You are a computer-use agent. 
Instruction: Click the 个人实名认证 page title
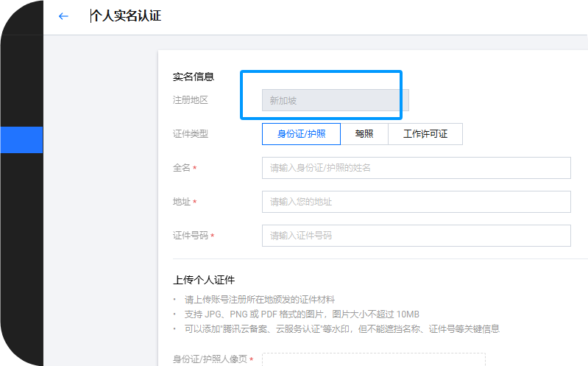click(x=125, y=16)
